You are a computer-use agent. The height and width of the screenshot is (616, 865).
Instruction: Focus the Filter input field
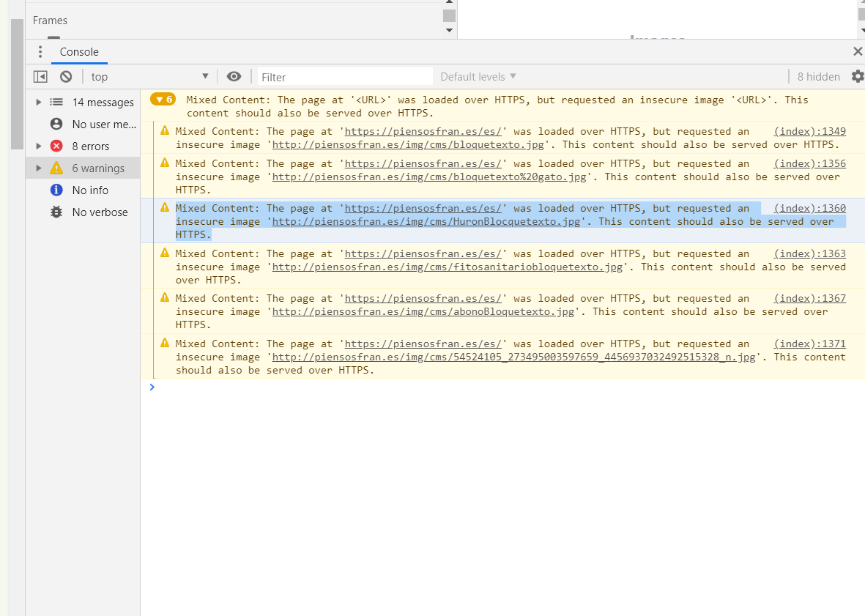[x=345, y=77]
